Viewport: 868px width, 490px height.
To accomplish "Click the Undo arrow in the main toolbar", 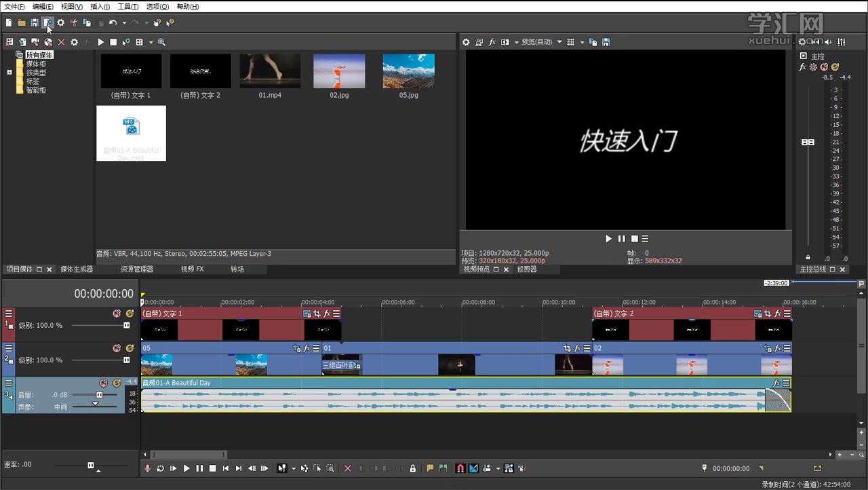I will click(113, 22).
